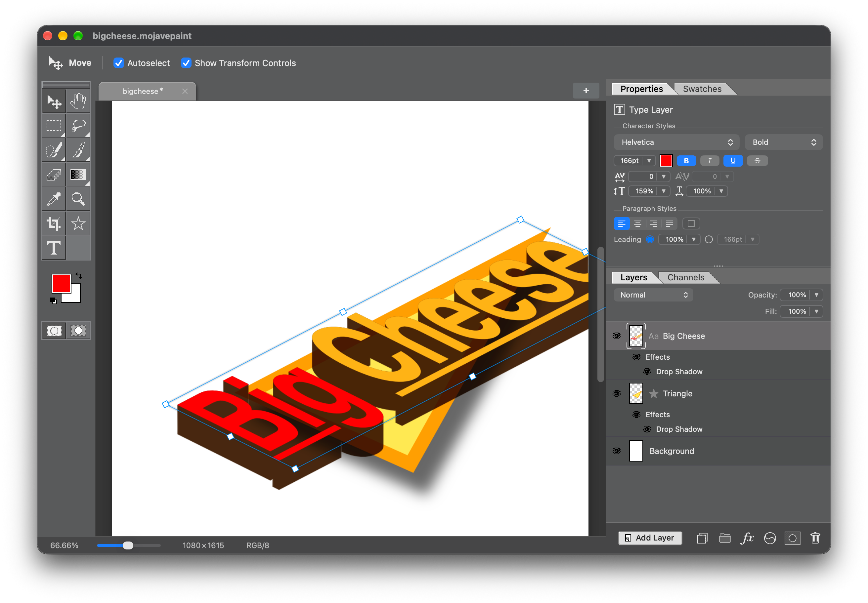
Task: Adjust the zoom slider handle
Action: coord(128,545)
